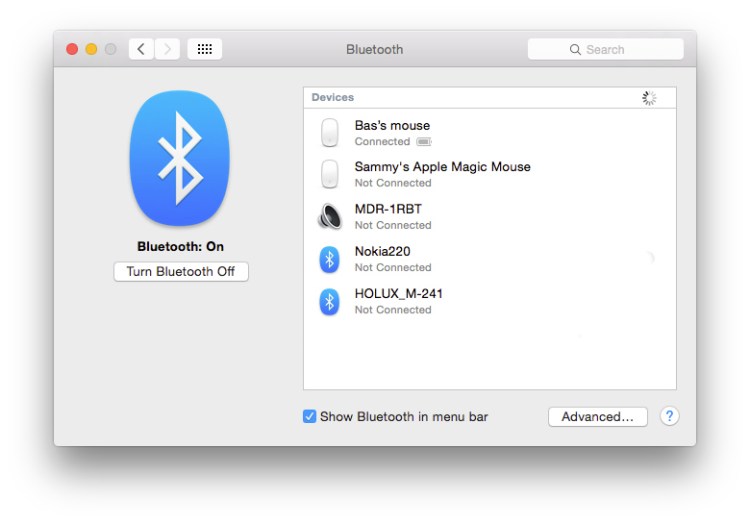This screenshot has height=523, width=750.
Task: Select the MDR-1RBT device name
Action: (388, 209)
